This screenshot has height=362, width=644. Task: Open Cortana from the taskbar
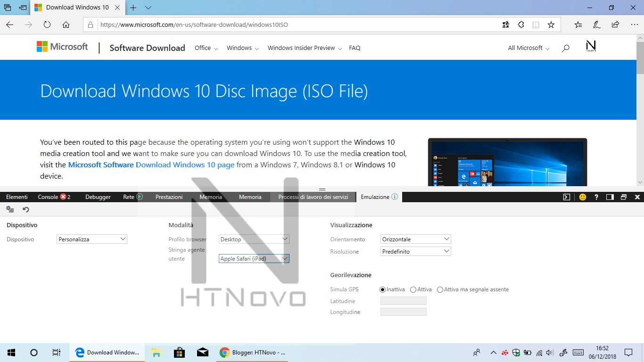(x=34, y=352)
